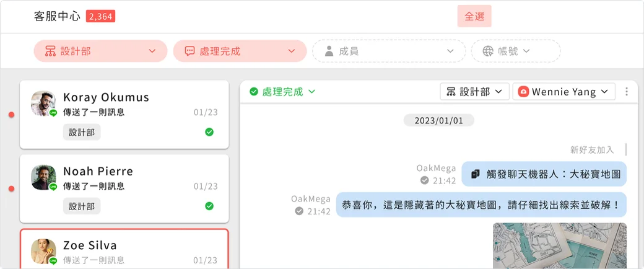Image resolution: width=644 pixels, height=269 pixels.
Task: Open the chat header 設計部 department dropdown
Action: tap(475, 91)
